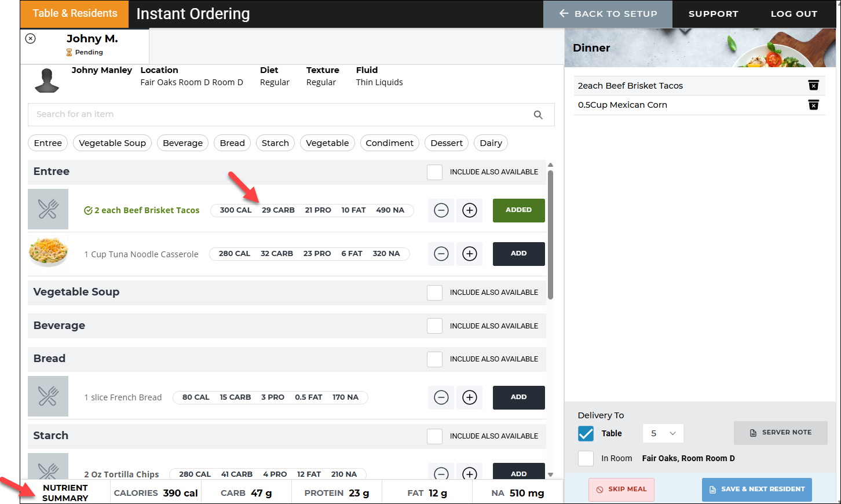Toggle Include Also Available for Entree
This screenshot has width=841, height=504.
434,172
